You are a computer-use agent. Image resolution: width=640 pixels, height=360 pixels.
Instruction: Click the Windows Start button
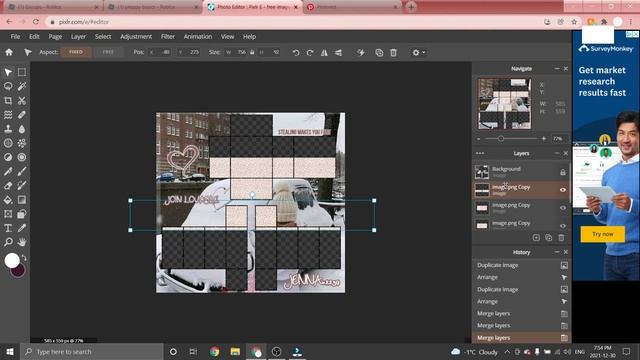(10, 351)
